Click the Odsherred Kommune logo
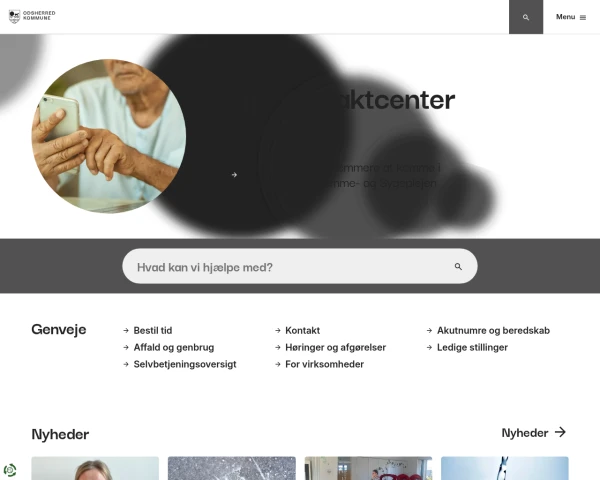The height and width of the screenshot is (480, 600). click(32, 16)
